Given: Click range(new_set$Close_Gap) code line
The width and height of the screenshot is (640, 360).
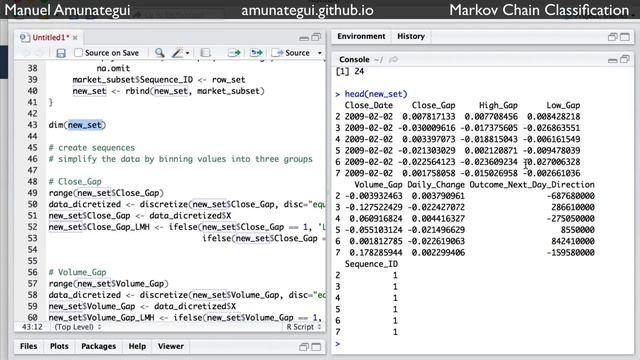Looking at the screenshot, I should coord(106,193).
